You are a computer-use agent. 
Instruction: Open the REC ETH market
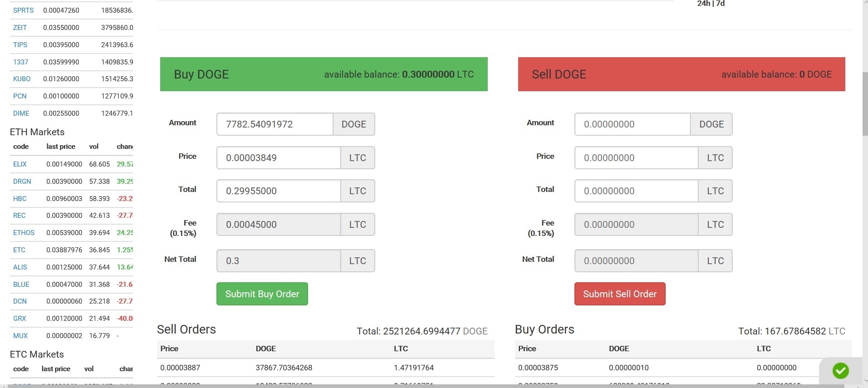tap(19, 215)
